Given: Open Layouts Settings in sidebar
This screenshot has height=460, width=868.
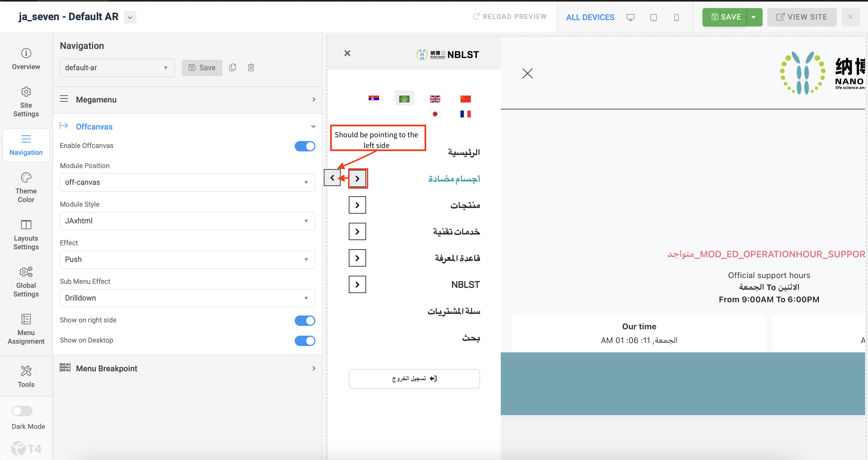Looking at the screenshot, I should 26,235.
